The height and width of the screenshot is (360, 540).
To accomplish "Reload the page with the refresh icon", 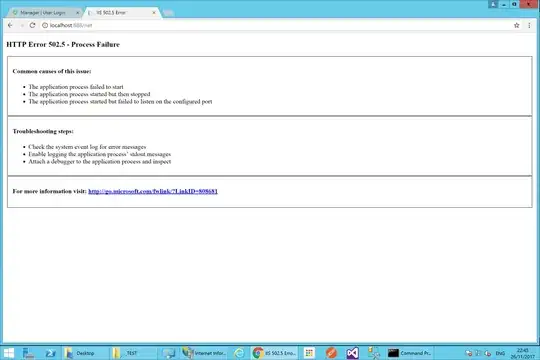I will (32, 25).
